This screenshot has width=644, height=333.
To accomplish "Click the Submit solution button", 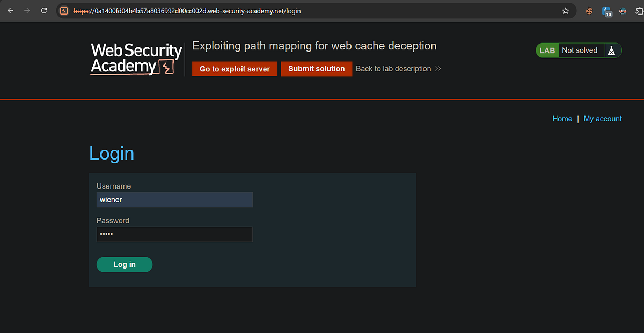I will (x=317, y=69).
